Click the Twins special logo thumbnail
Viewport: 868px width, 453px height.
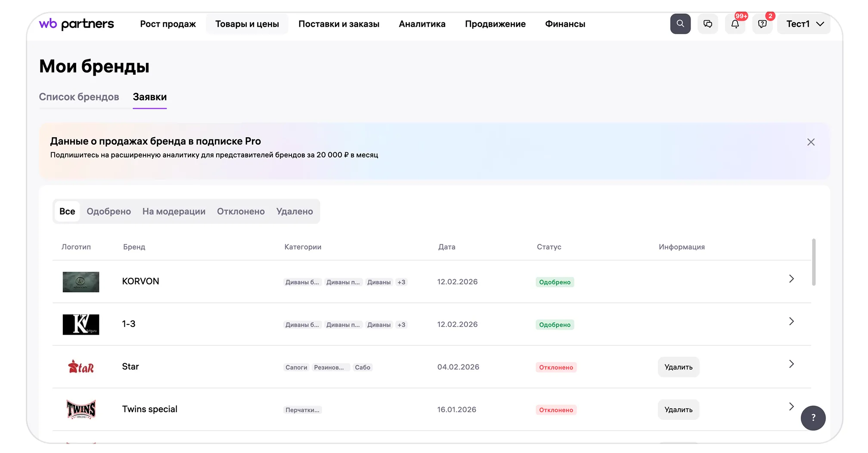81,409
